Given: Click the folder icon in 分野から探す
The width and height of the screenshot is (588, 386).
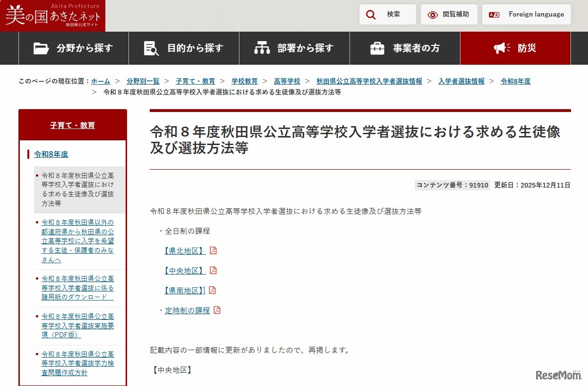Looking at the screenshot, I should pyautogui.click(x=42, y=48).
